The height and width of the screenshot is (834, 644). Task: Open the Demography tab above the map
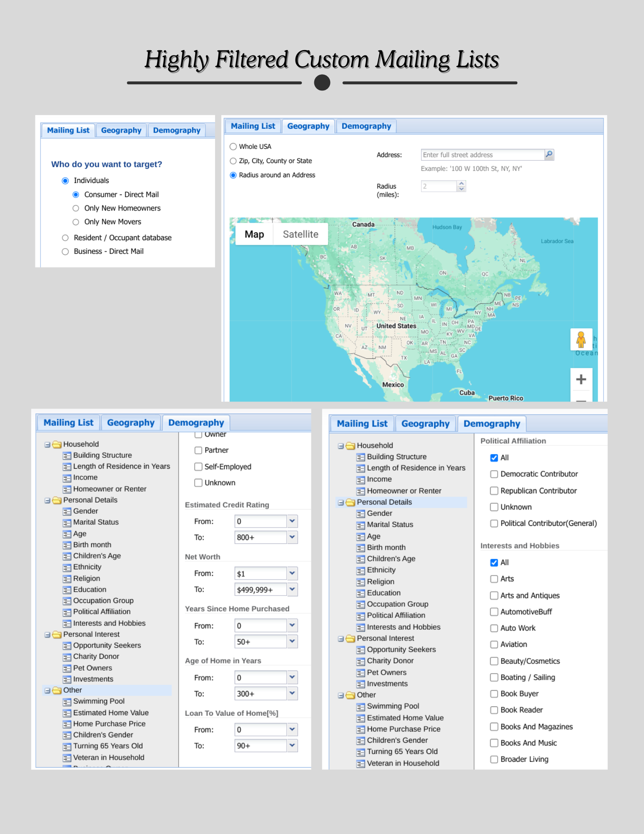(x=366, y=126)
